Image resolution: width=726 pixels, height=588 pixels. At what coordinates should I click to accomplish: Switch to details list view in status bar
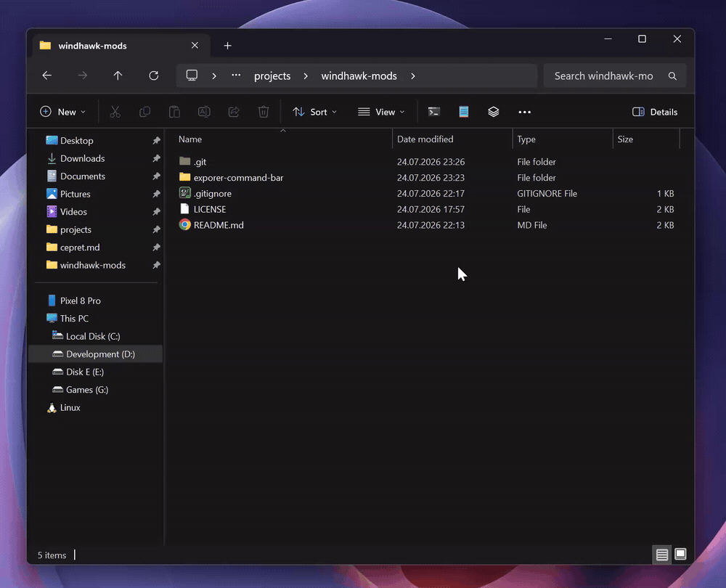(661, 554)
